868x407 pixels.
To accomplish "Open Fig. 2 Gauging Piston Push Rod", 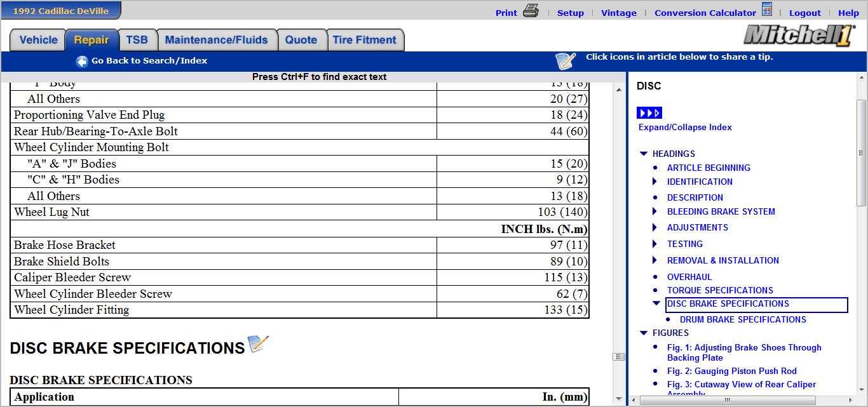I will point(731,371).
